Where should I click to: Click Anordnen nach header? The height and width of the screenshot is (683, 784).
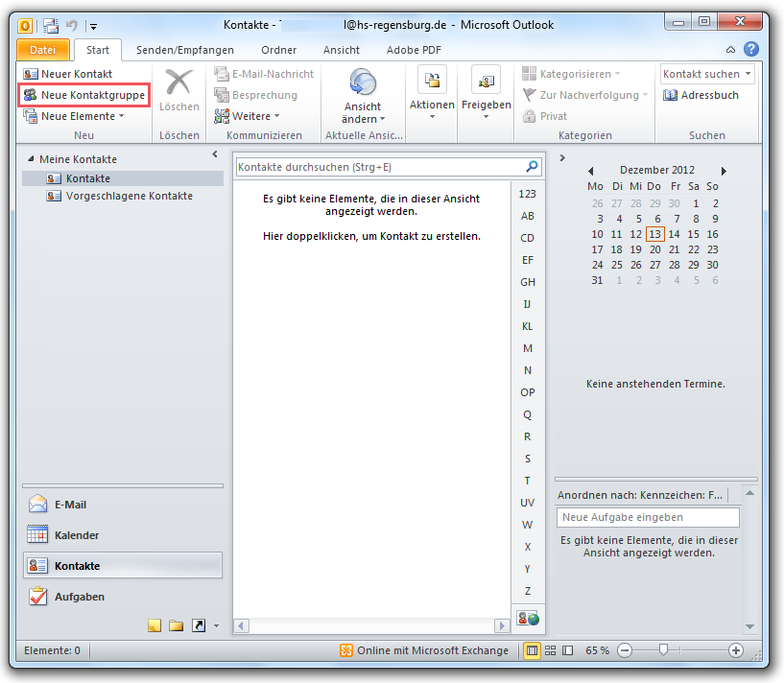tap(642, 495)
